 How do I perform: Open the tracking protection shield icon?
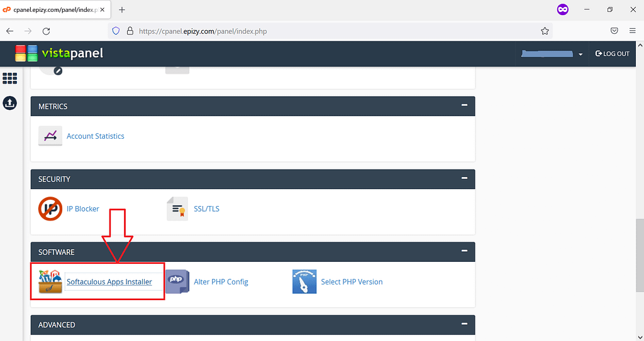116,31
